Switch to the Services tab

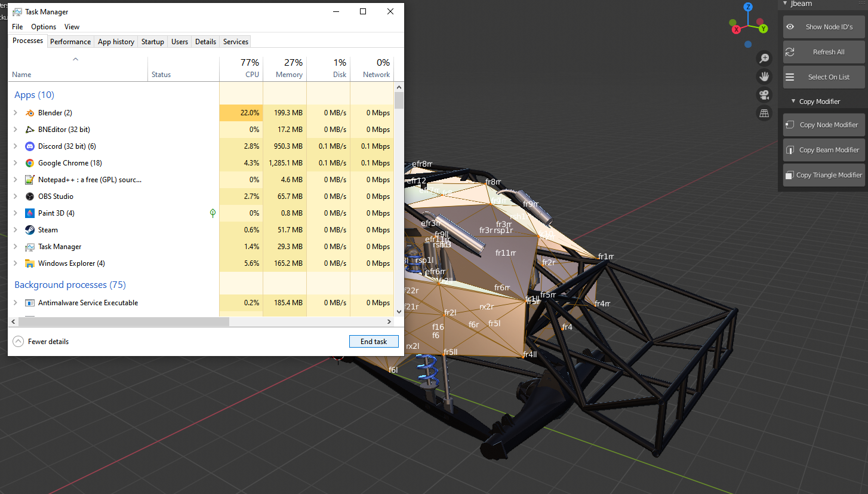236,42
